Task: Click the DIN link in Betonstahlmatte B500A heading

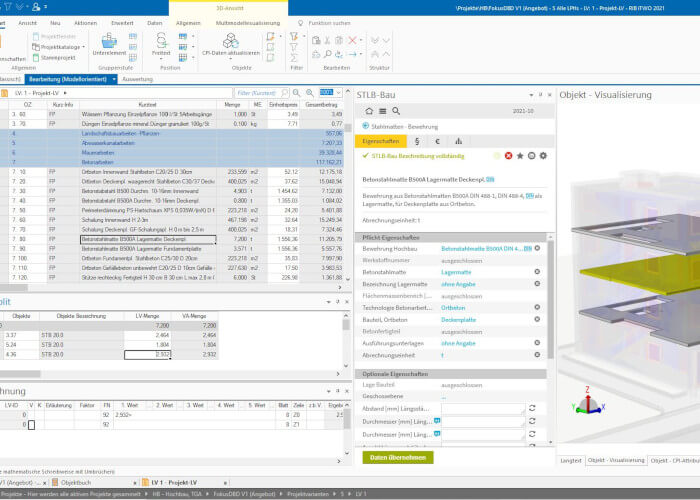Action: [x=490, y=179]
